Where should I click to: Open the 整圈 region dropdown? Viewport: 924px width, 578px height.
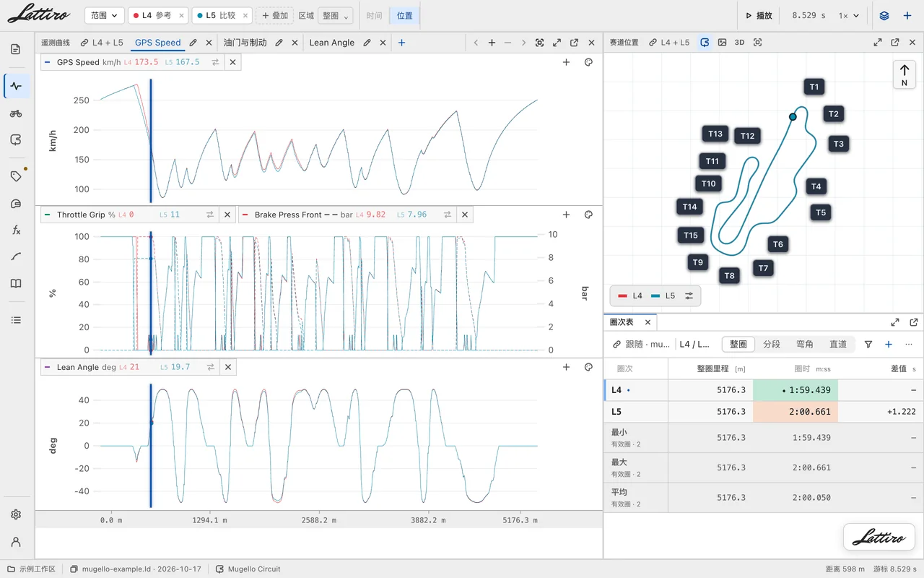pos(336,15)
